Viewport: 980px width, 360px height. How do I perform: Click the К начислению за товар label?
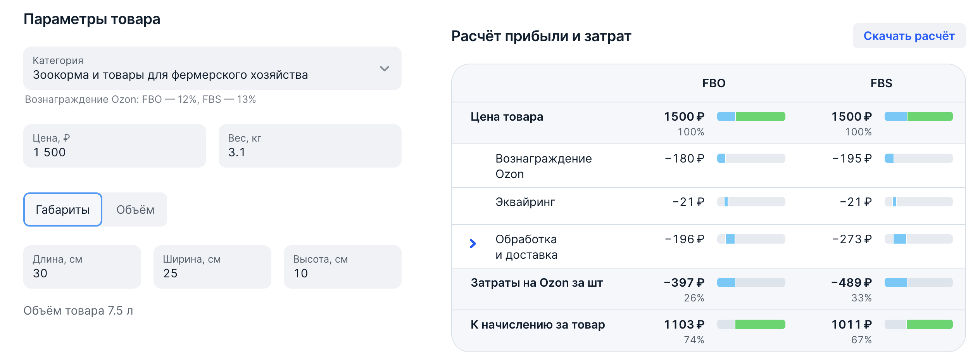(538, 325)
